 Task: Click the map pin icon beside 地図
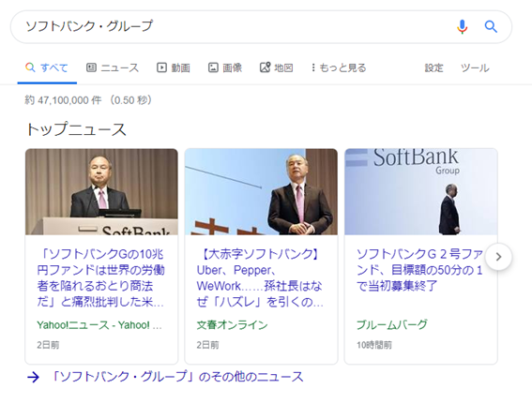(x=265, y=67)
